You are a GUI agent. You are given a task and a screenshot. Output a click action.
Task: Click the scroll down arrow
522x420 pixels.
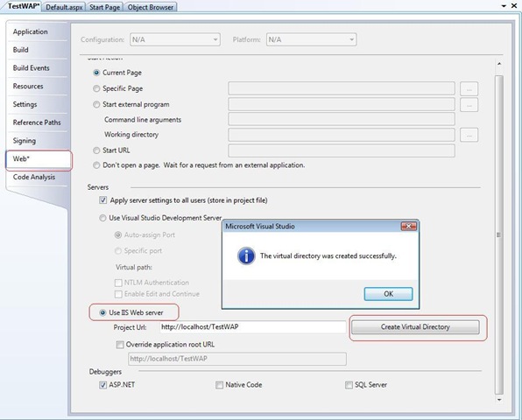(498, 400)
